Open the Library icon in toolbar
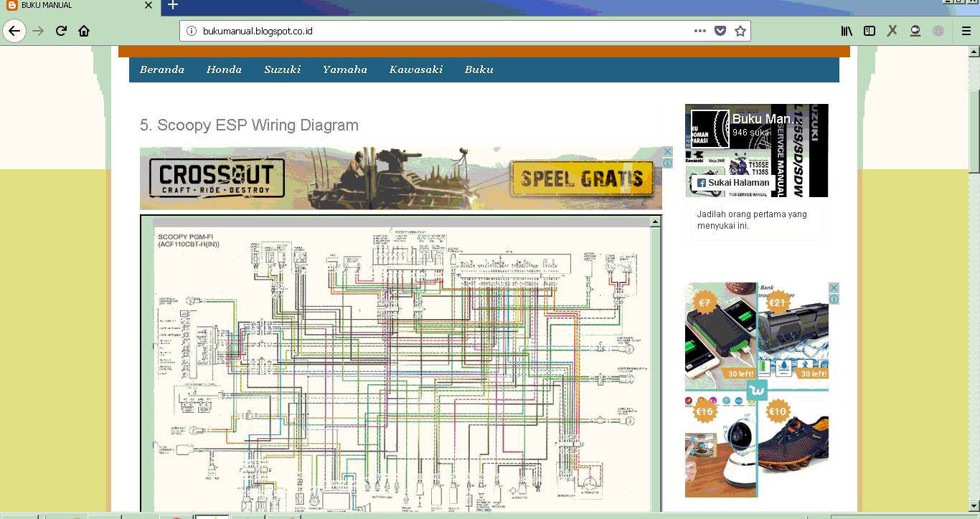The width and height of the screenshot is (980, 519). coord(847,31)
